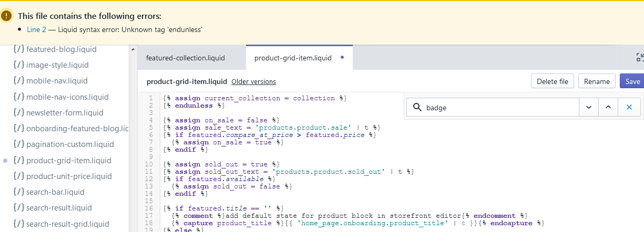Click the Rename button
The image size is (644, 232).
click(x=597, y=81)
